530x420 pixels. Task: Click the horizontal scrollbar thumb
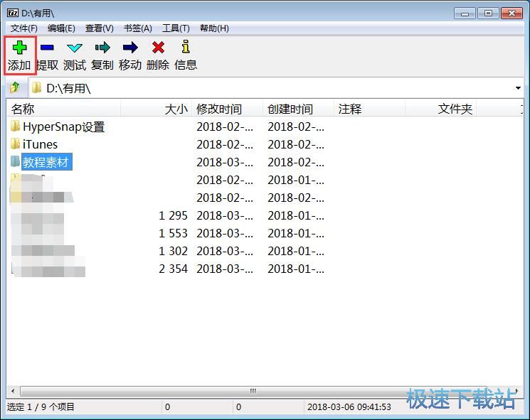point(253,391)
